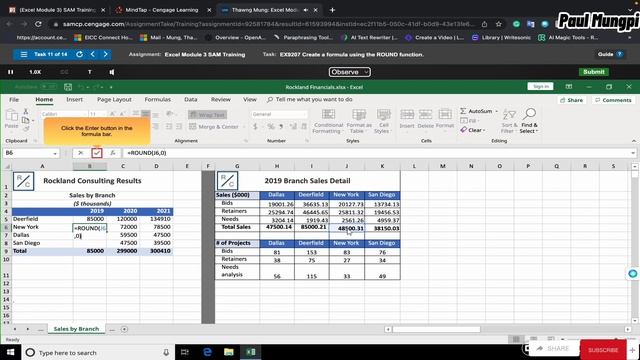Click the new sheet plus icon
The width and height of the screenshot is (640, 360).
coord(124,329)
